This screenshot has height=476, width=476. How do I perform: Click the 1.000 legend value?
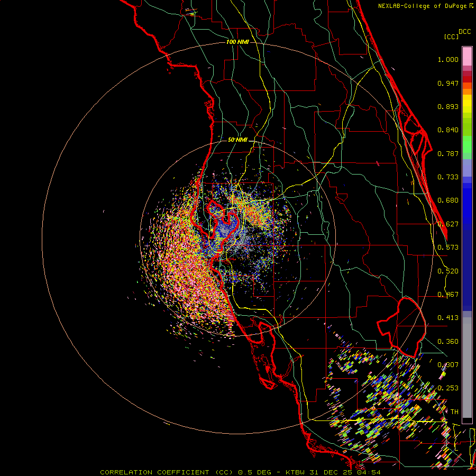448,59
